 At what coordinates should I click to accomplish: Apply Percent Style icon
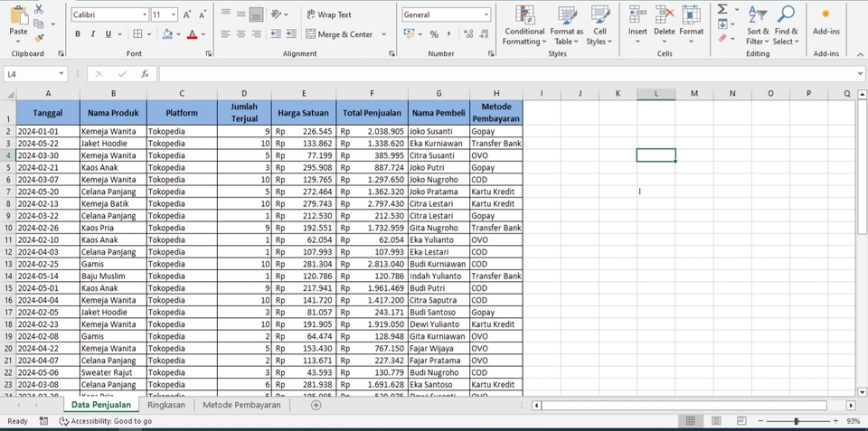point(434,34)
